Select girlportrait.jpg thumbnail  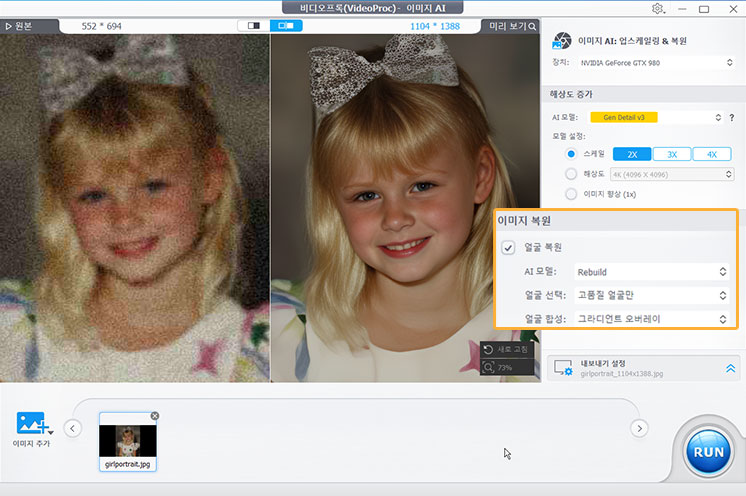(128, 441)
